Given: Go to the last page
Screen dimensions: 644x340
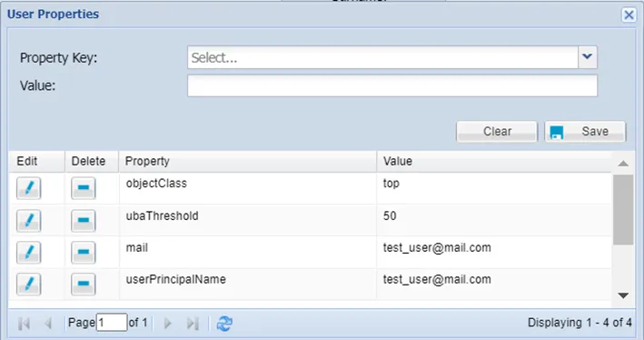Looking at the screenshot, I should [193, 324].
